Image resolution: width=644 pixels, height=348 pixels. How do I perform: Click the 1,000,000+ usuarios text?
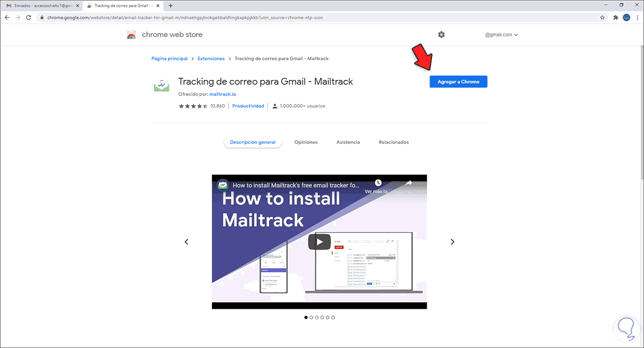[x=302, y=106]
